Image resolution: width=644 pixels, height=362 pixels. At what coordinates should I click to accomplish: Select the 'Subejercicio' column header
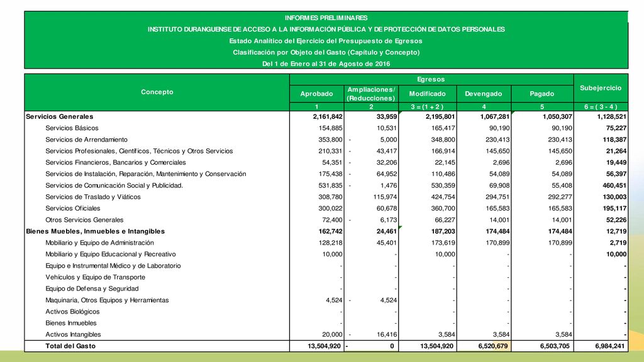coord(601,88)
